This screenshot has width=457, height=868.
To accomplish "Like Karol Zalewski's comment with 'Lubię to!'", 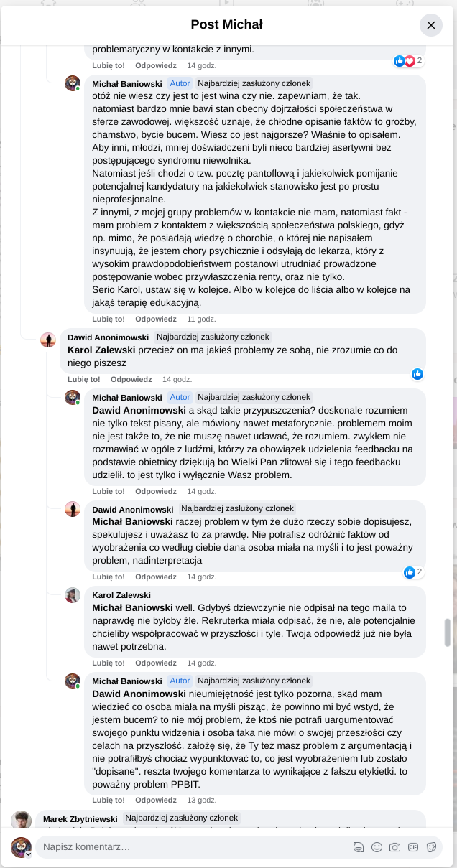I will pyautogui.click(x=109, y=663).
